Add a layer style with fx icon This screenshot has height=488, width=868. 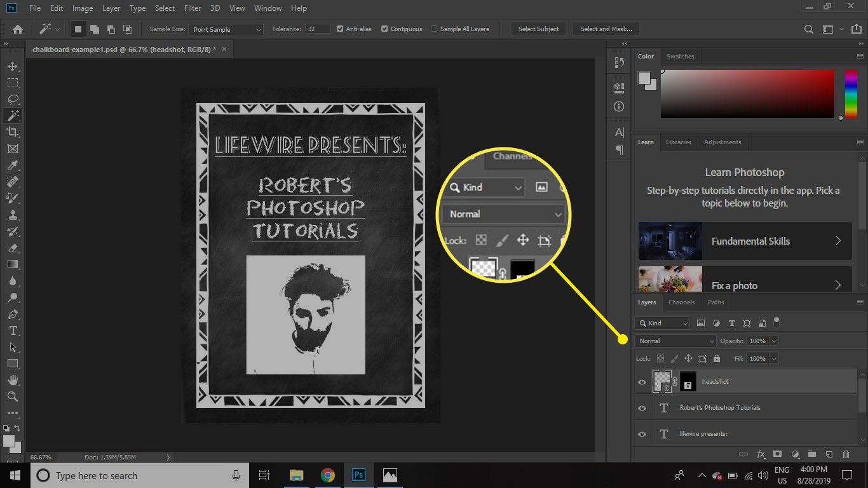tap(761, 454)
